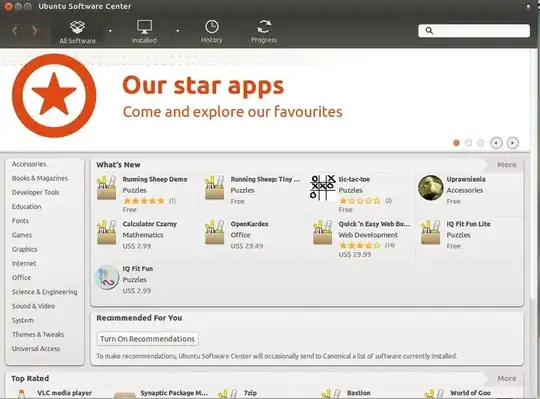Click More in the What's New section
The width and height of the screenshot is (540, 399).
click(507, 165)
